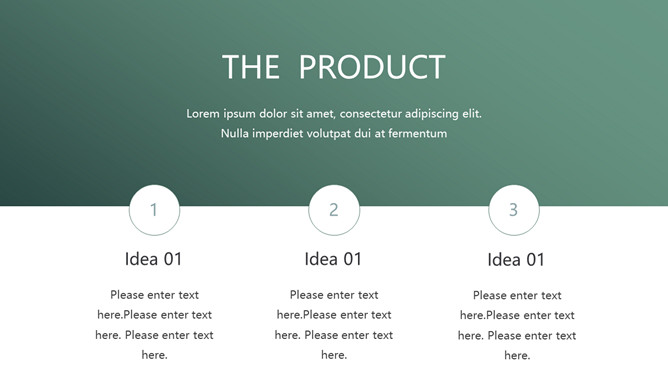Select the circle numbered 2
The height and width of the screenshot is (376, 668).
[334, 210]
